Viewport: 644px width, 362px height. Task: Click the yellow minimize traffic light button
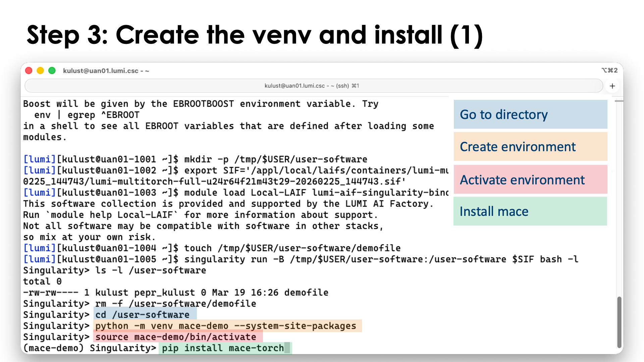pyautogui.click(x=41, y=70)
